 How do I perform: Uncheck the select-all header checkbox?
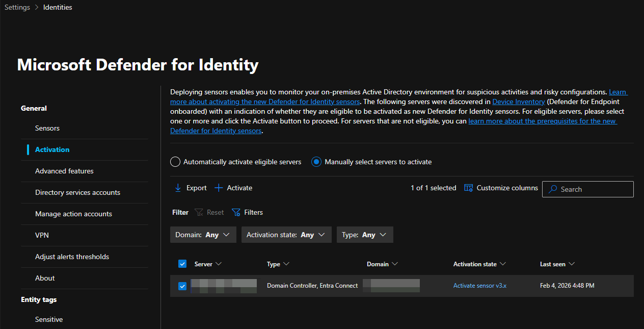182,264
